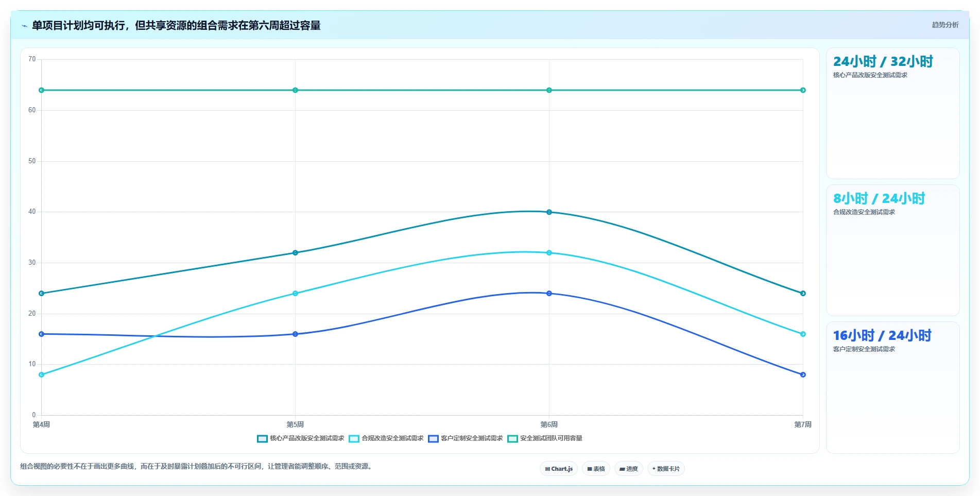Click the 第4周 point at 16 on the 客户定制 line

[x=42, y=334]
